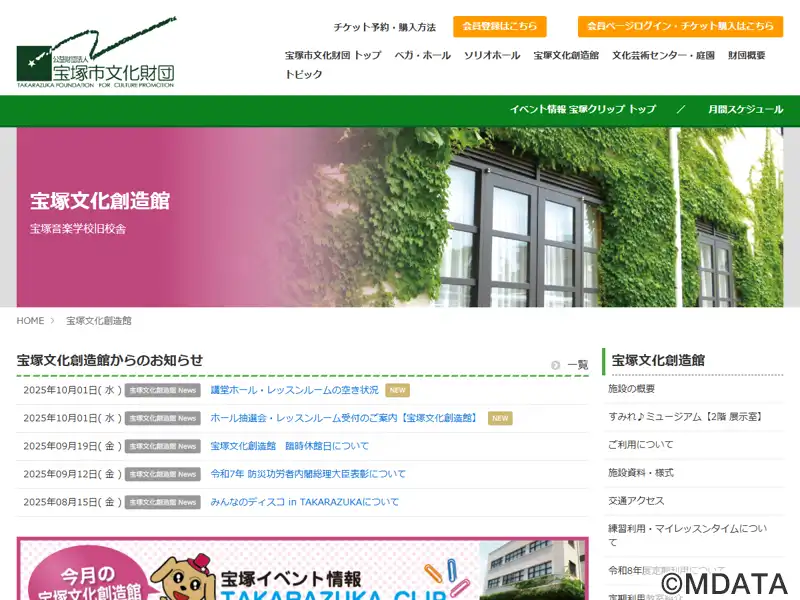Open 宝塚文化創造館 臨時休館日について news
The width and height of the screenshot is (800, 600).
[289, 446]
